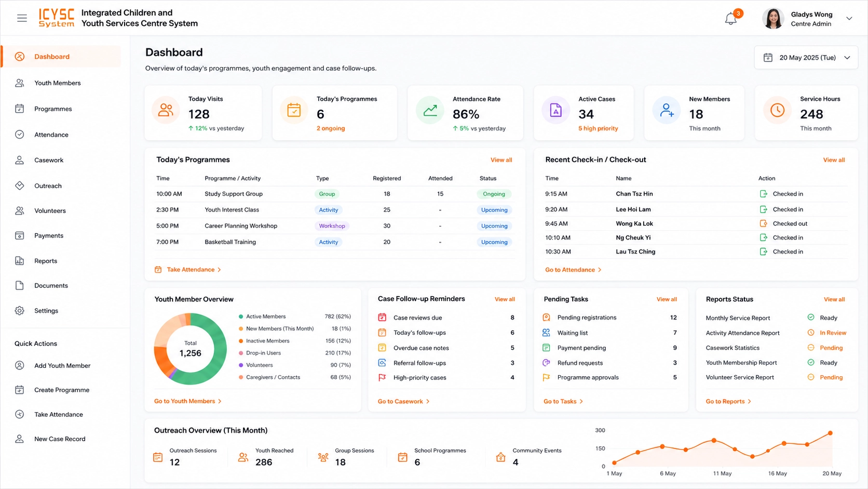The image size is (868, 489).
Task: Click Ready check icon for Monthly Service Report
Action: (811, 318)
